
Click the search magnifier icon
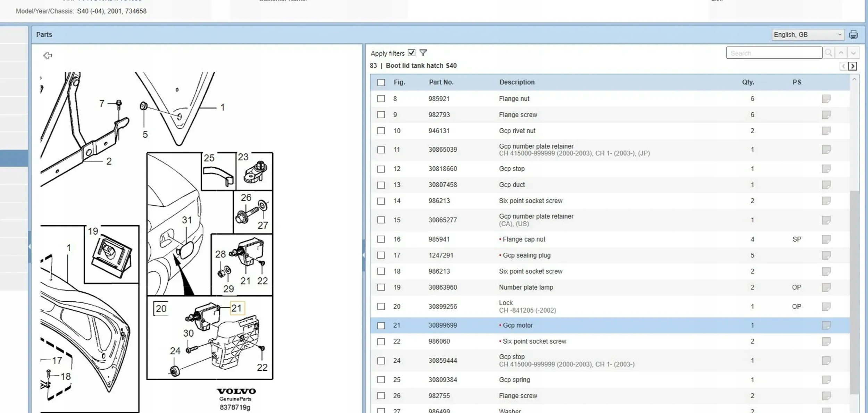pos(828,53)
